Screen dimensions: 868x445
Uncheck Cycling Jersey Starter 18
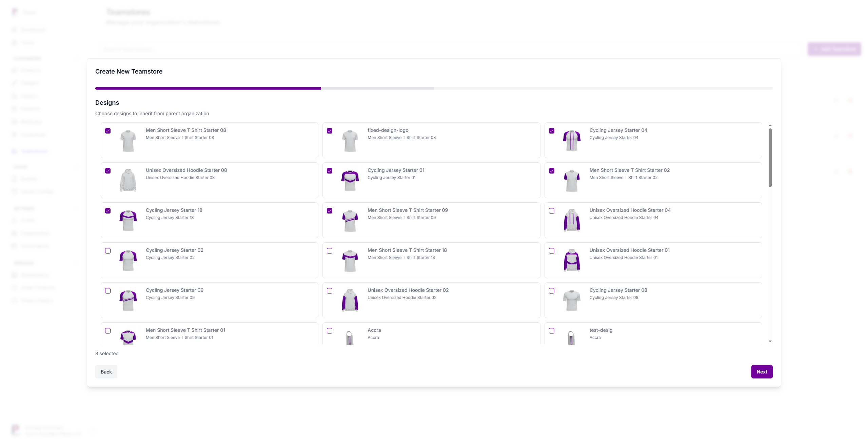[x=108, y=211]
